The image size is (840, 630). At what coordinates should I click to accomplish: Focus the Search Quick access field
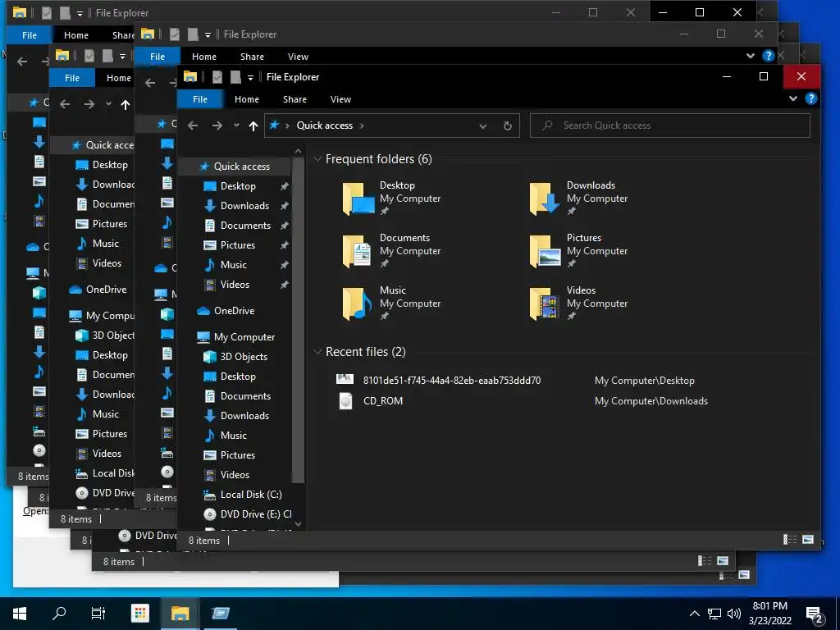(669, 126)
